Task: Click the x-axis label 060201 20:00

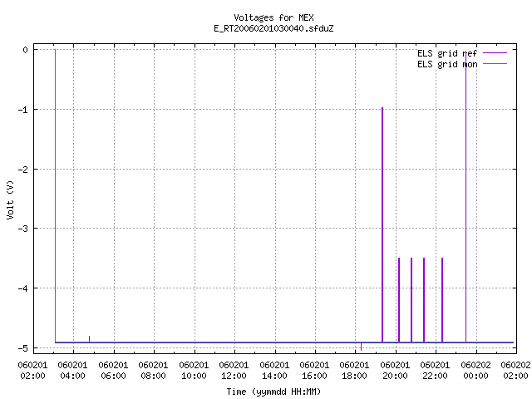Action: [x=395, y=371]
